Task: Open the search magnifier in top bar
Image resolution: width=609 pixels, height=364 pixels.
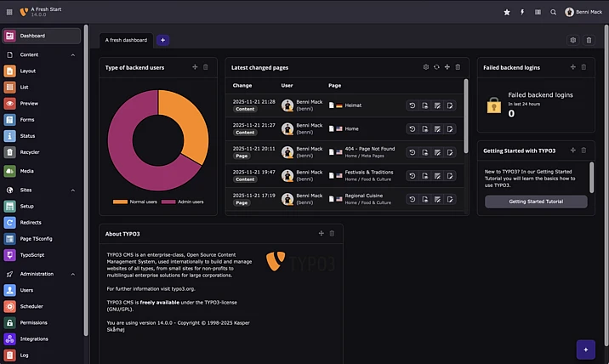Action: point(553,12)
